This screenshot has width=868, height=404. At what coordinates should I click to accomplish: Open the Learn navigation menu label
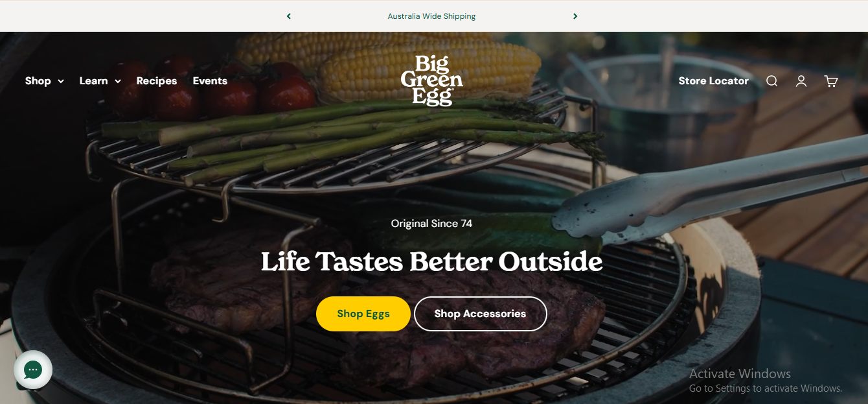(x=93, y=81)
